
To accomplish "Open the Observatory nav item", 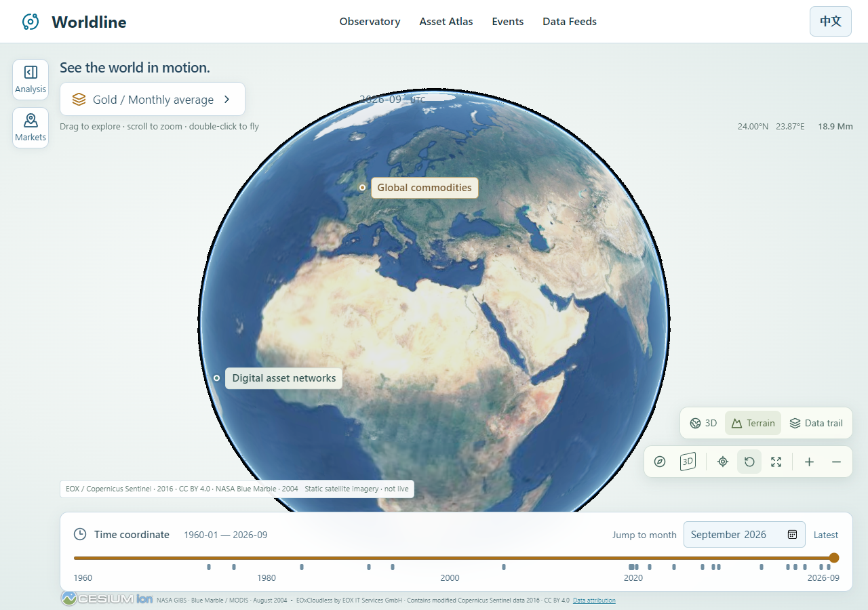I will (370, 22).
